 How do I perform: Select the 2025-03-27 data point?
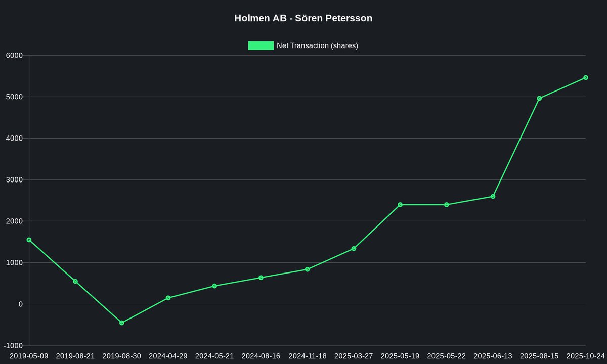coord(354,249)
